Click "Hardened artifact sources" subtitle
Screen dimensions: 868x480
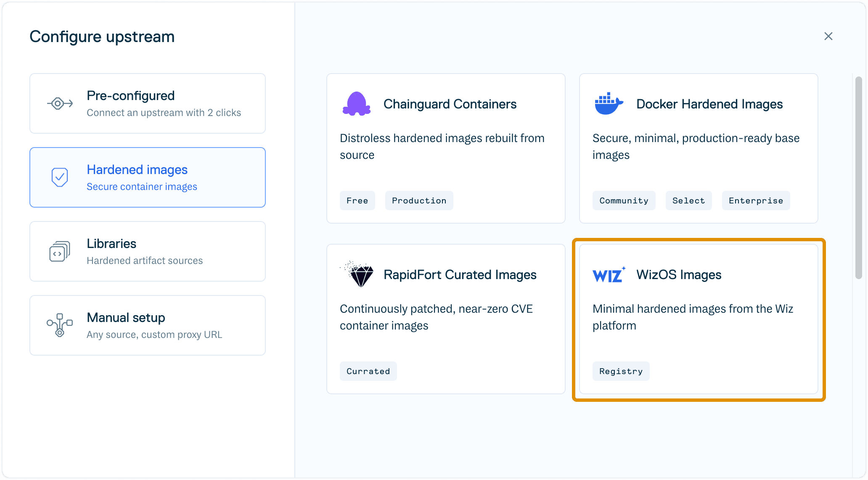[145, 261]
